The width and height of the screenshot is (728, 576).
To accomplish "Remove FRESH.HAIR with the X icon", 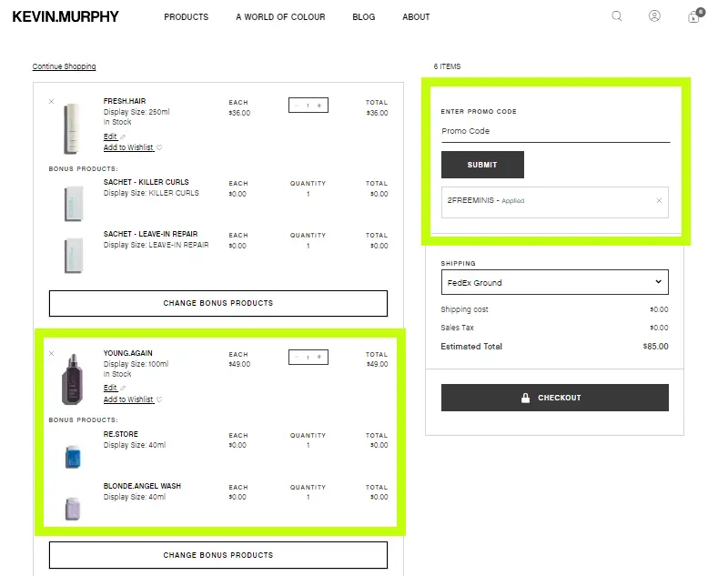I will tap(52, 101).
